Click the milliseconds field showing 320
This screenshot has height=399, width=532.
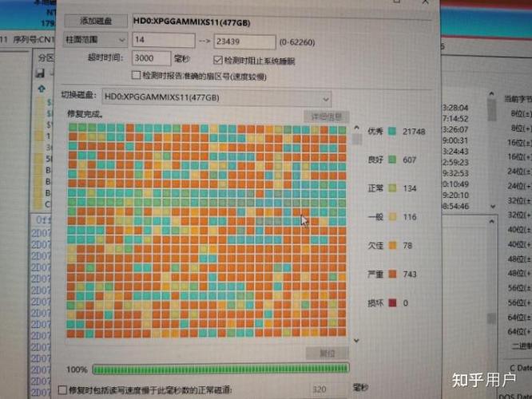pos(328,389)
